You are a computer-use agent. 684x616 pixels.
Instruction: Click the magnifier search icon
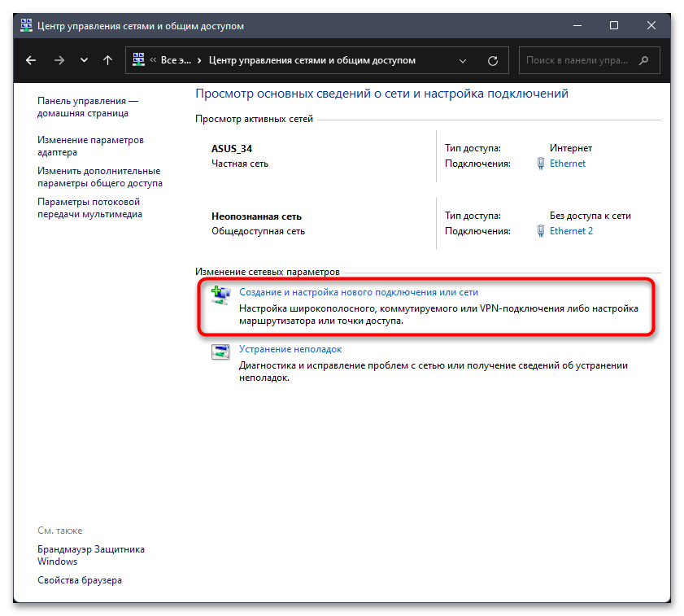pyautogui.click(x=644, y=60)
